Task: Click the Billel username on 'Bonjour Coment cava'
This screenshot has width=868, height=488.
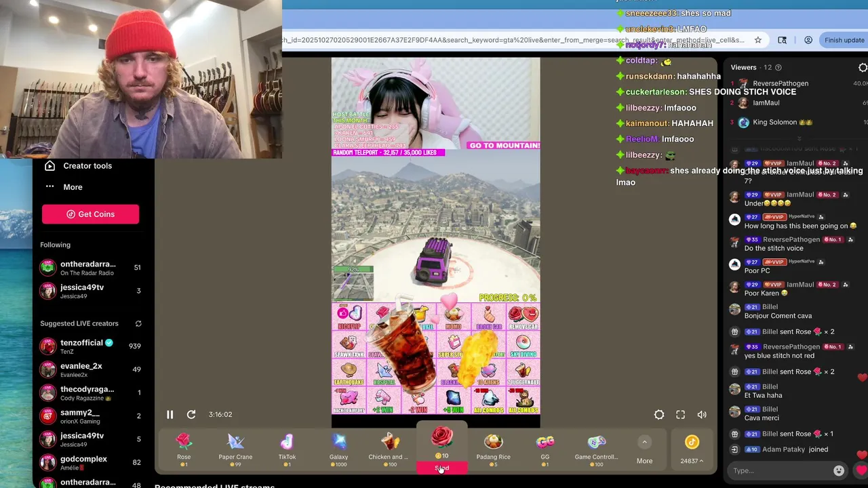Action: click(770, 307)
